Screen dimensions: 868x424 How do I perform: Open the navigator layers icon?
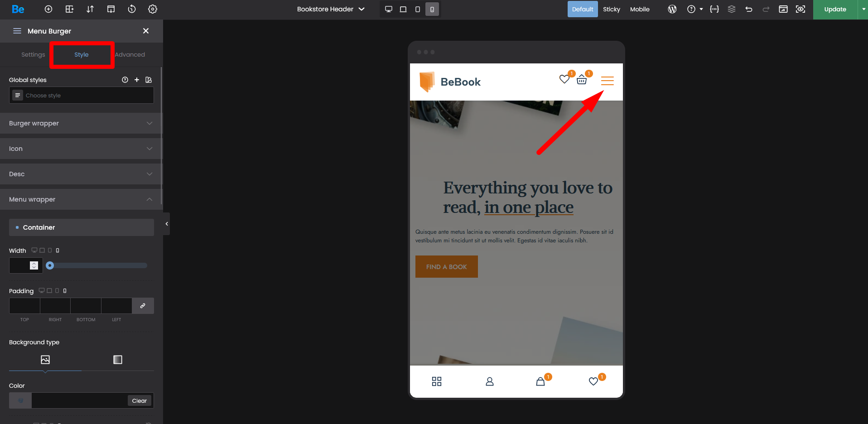pyautogui.click(x=732, y=9)
